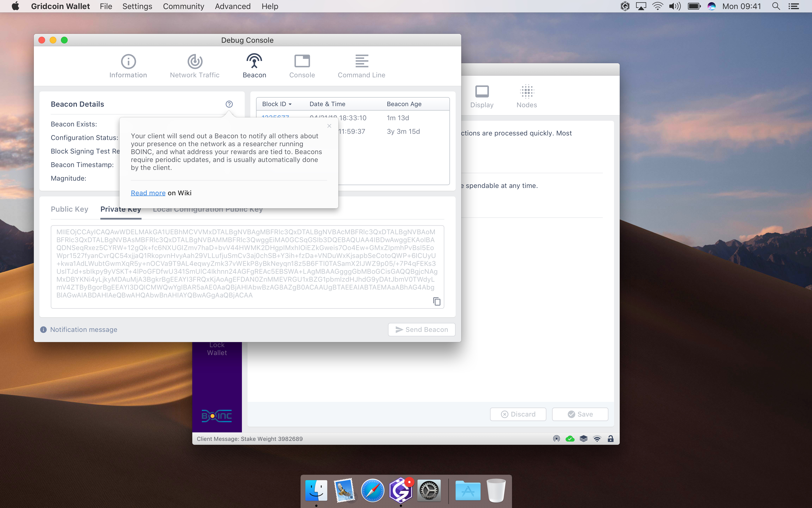
Task: Select the Beacon tab icon
Action: (254, 61)
